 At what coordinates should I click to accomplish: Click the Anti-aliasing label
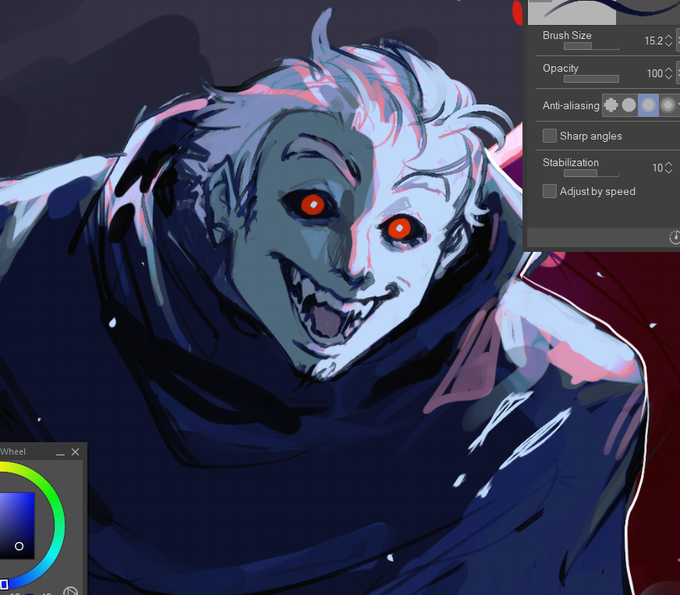(x=571, y=105)
